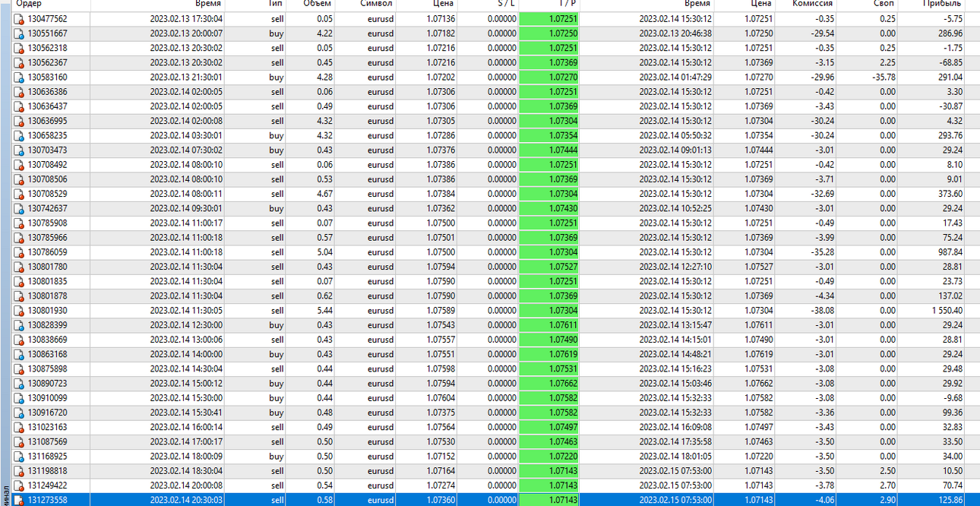Select order number 130801878
The height and width of the screenshot is (506, 980).
coord(47,296)
